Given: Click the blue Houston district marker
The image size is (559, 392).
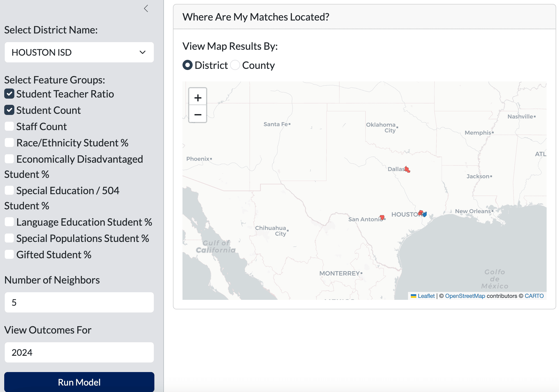Looking at the screenshot, I should point(425,214).
